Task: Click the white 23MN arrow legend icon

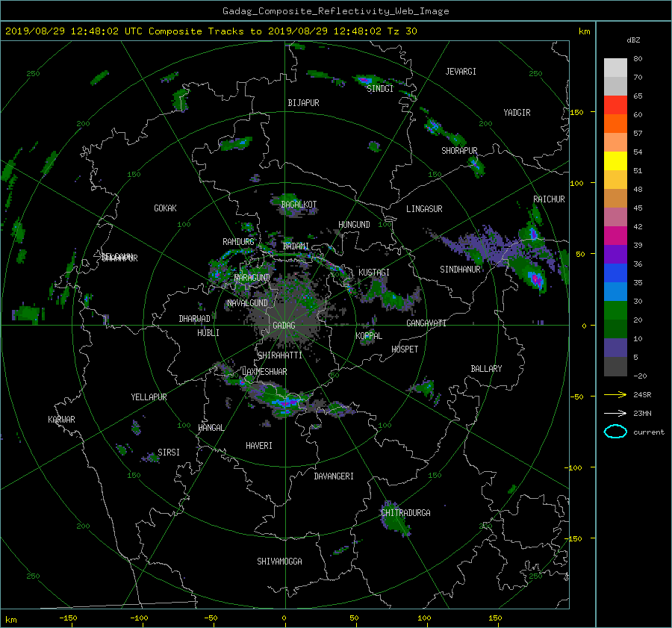Action: tap(615, 413)
